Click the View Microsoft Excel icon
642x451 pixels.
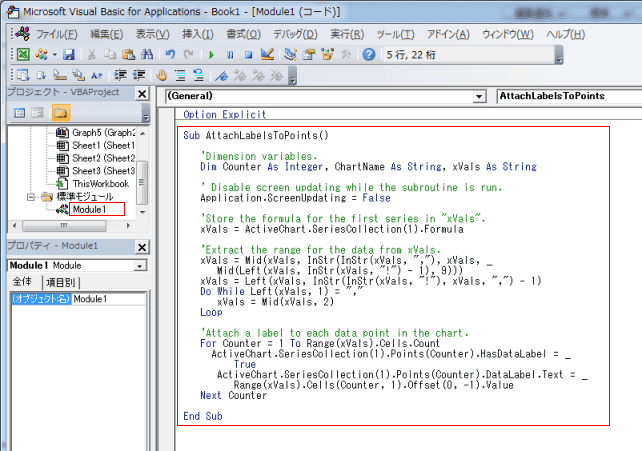click(21, 54)
